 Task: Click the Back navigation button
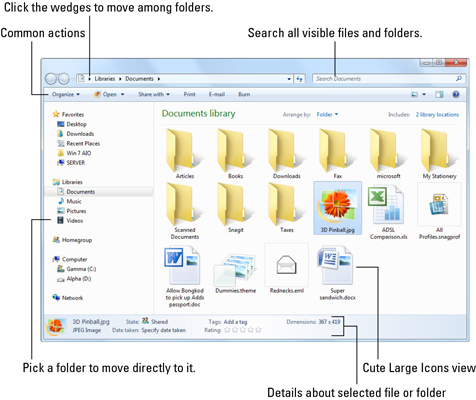(51, 79)
